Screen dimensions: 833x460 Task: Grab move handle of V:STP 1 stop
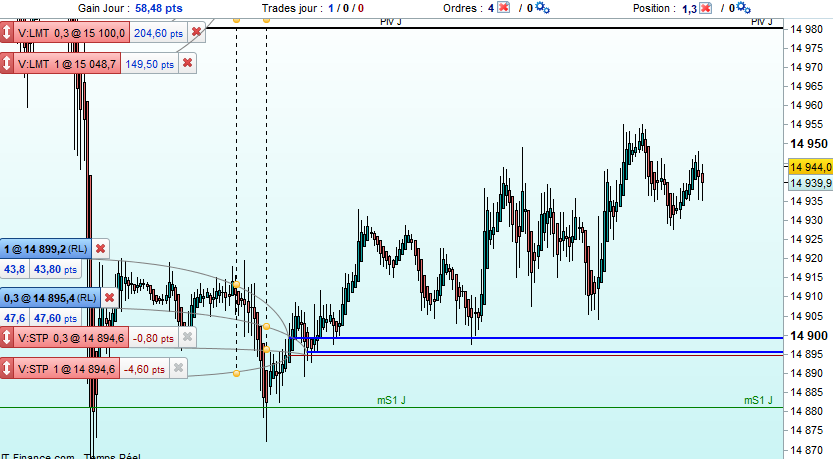tap(6, 368)
